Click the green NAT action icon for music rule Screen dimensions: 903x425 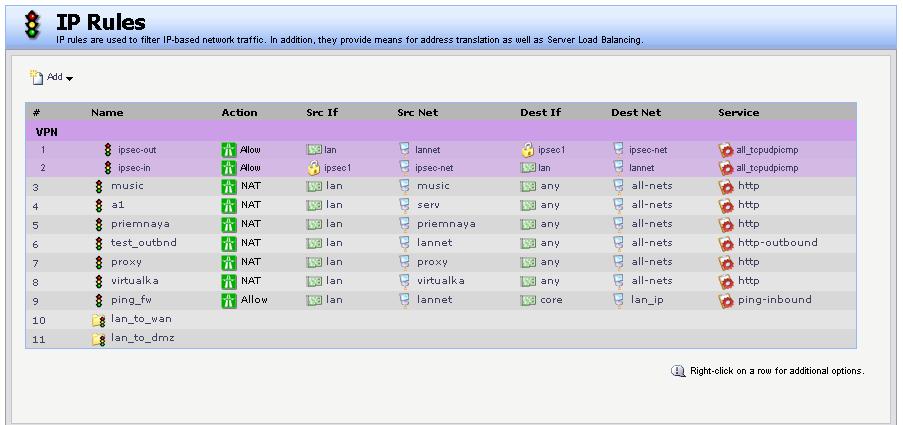[228, 186]
